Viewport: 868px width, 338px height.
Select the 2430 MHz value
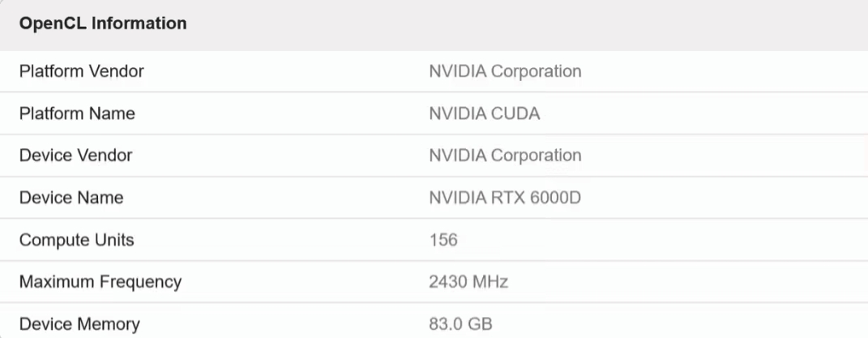pos(468,282)
